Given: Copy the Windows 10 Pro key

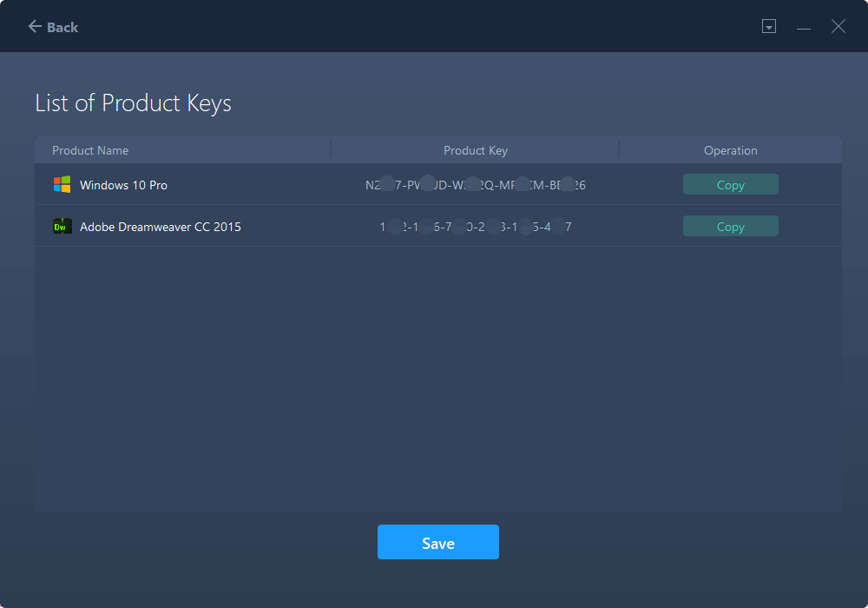Looking at the screenshot, I should (730, 185).
